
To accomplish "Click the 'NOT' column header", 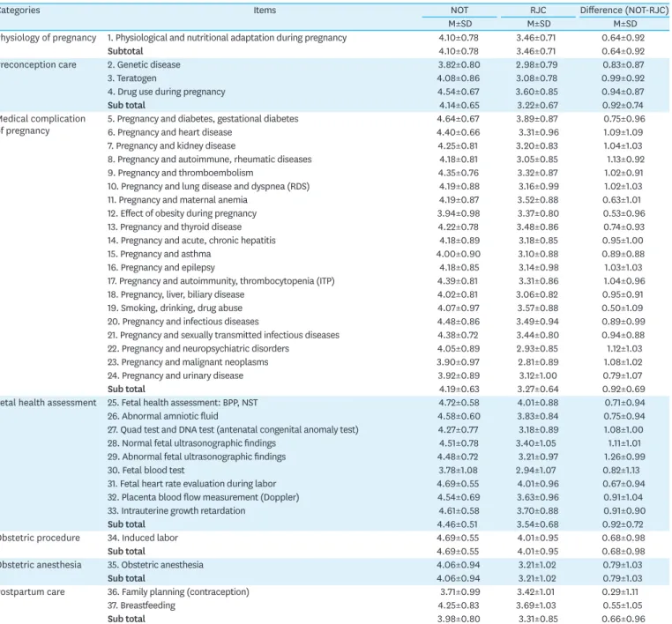I will coord(459,11).
